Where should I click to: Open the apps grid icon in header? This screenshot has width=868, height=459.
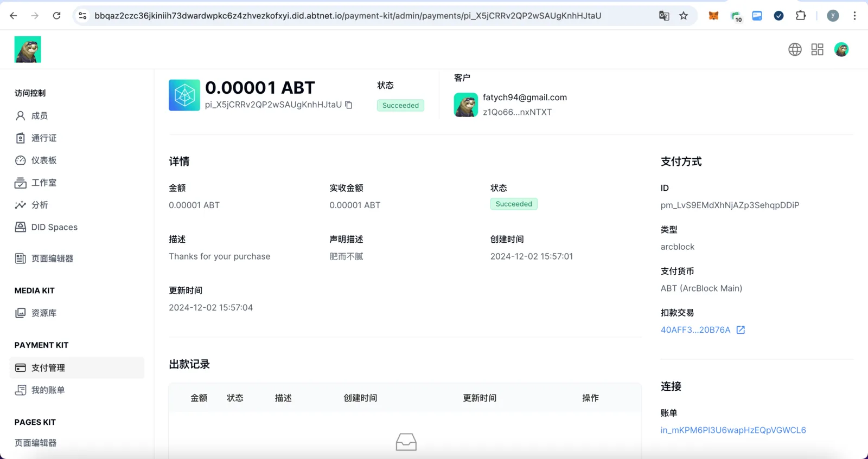[817, 49]
